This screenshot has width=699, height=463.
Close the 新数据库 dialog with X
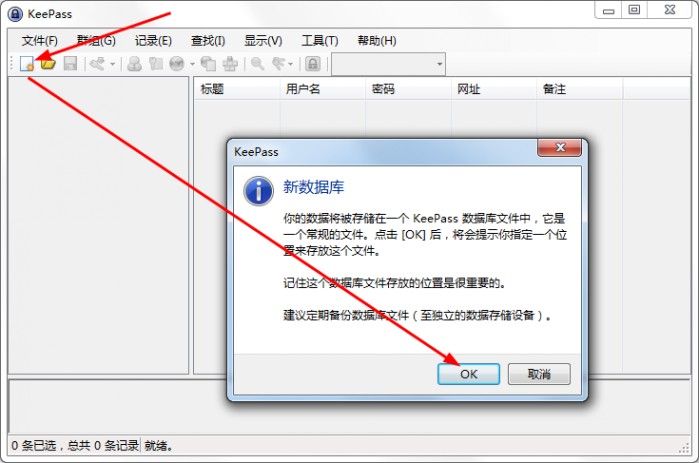click(x=560, y=148)
